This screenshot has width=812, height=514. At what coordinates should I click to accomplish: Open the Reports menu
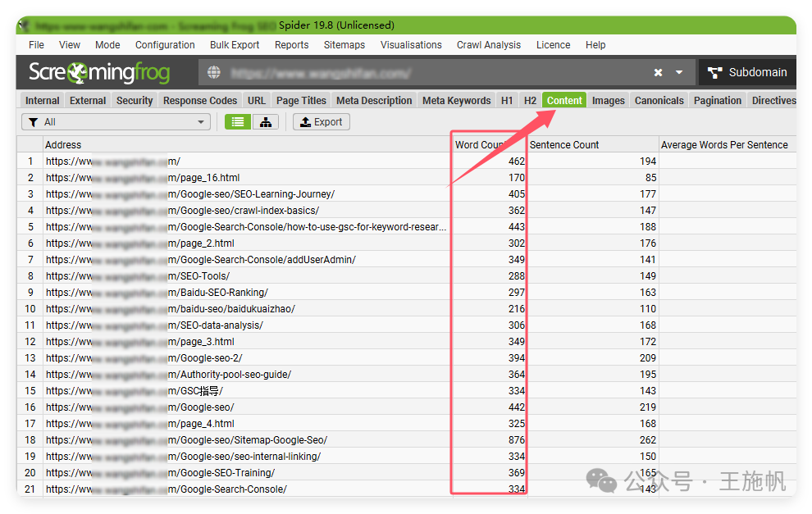point(291,45)
